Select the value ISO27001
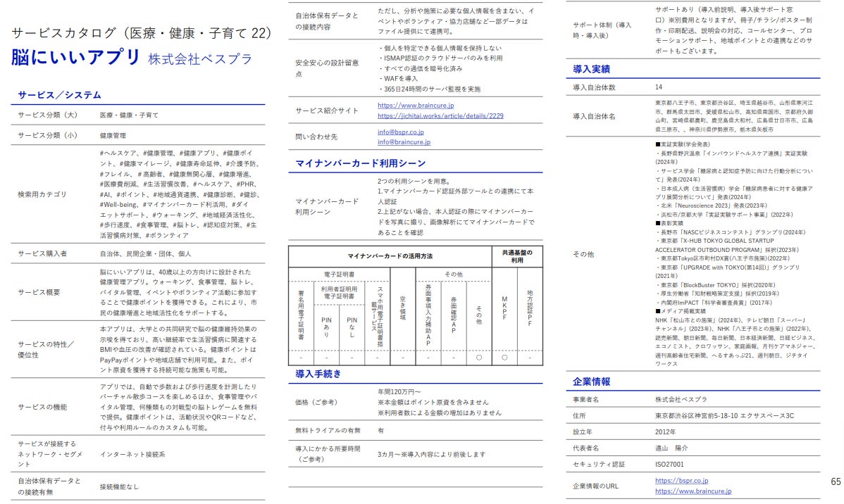844x504 pixels. (669, 464)
